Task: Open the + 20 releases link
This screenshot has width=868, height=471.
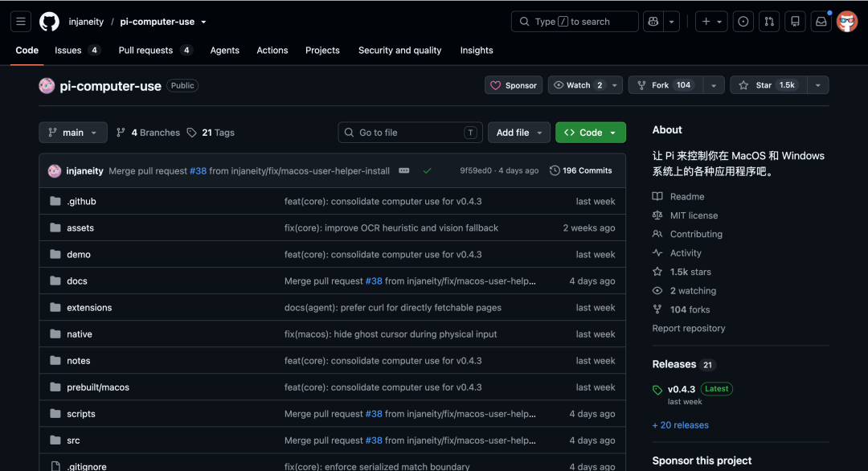Action: pos(681,425)
